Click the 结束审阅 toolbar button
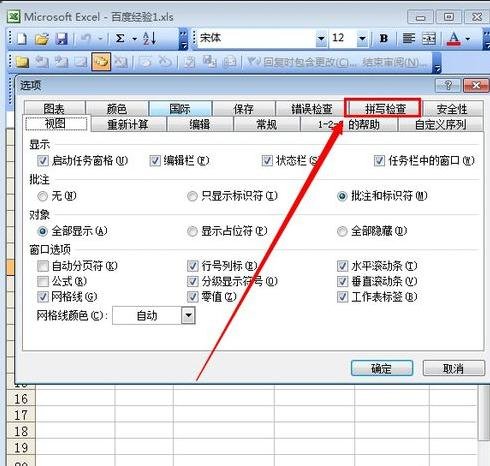490x466 pixels. point(395,62)
